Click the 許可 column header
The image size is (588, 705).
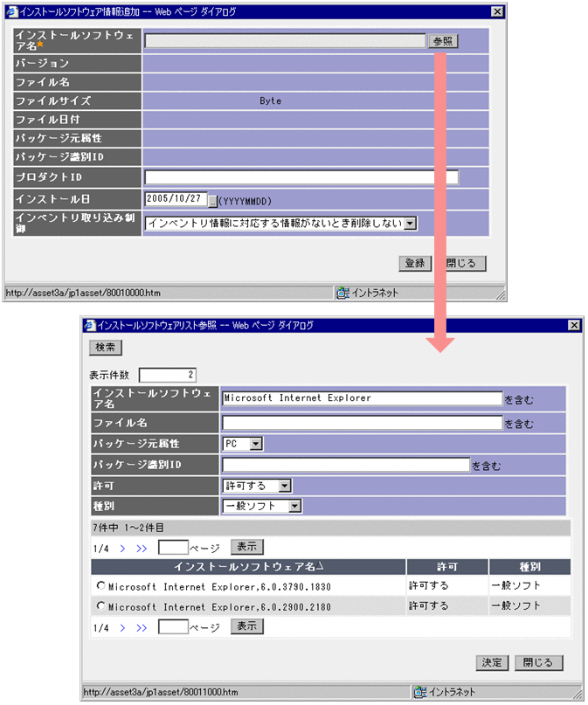click(x=447, y=566)
